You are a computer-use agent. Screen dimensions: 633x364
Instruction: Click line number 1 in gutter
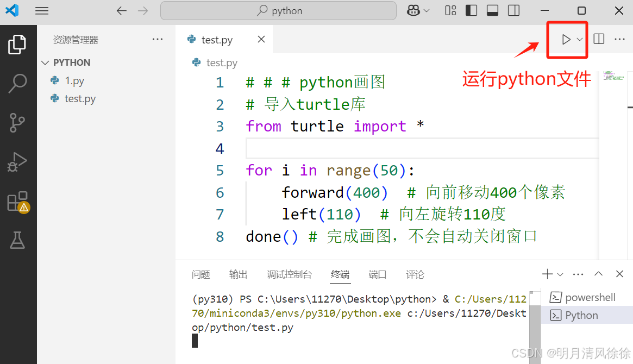[220, 83]
